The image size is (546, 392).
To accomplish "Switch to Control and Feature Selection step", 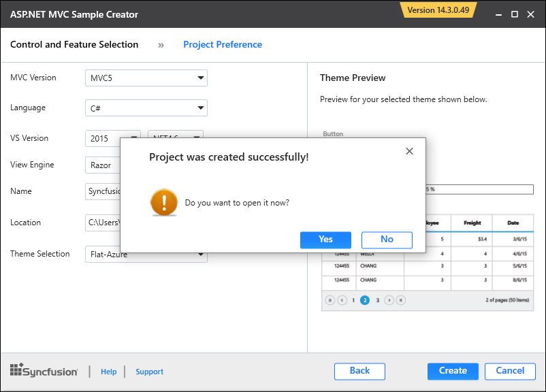I will (75, 44).
